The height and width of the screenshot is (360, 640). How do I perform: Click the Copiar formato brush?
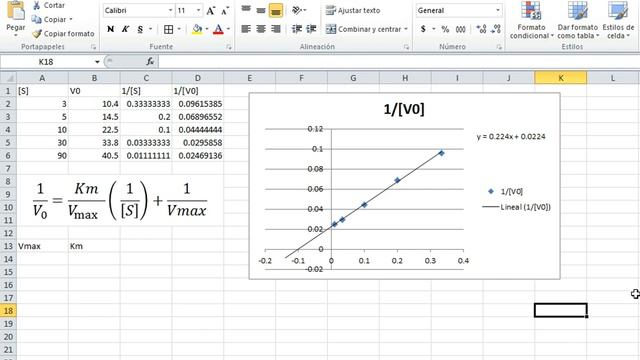[x=63, y=33]
